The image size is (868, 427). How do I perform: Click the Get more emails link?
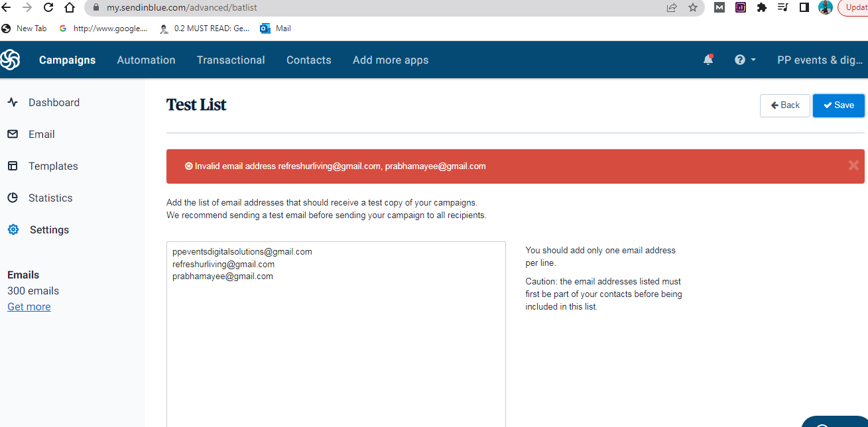click(29, 306)
